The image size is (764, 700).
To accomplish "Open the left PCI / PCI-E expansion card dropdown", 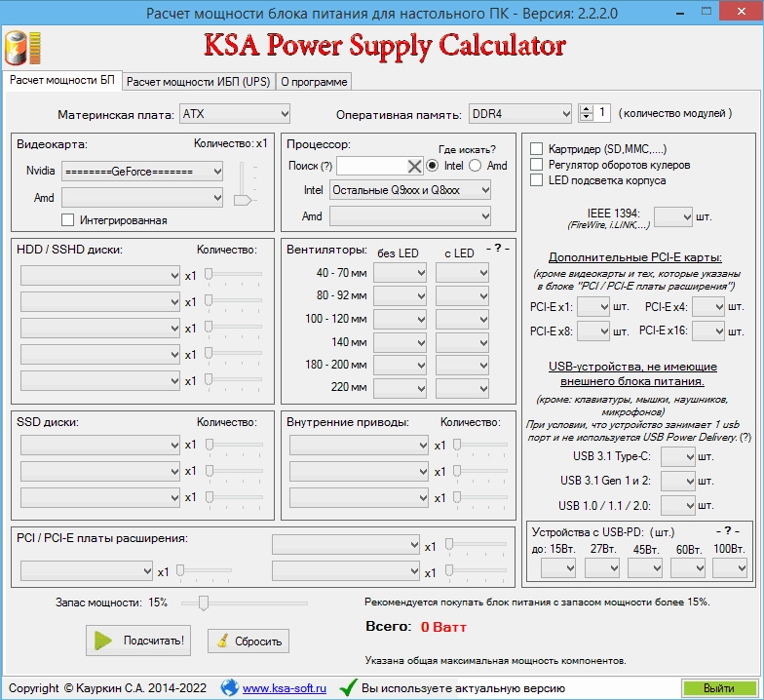I will (86, 571).
